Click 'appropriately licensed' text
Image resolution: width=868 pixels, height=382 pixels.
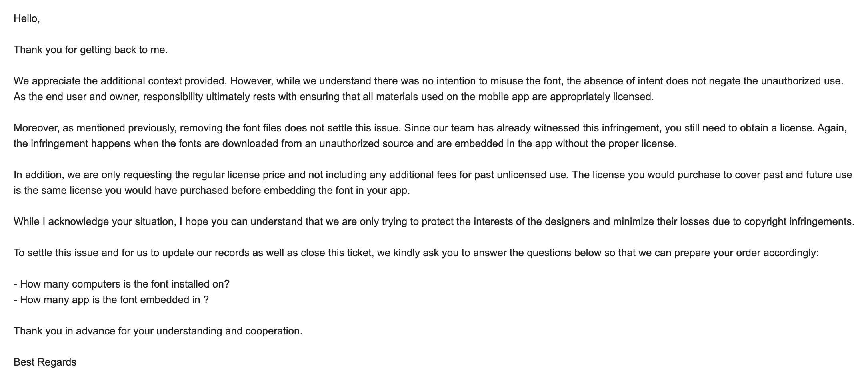coord(602,97)
